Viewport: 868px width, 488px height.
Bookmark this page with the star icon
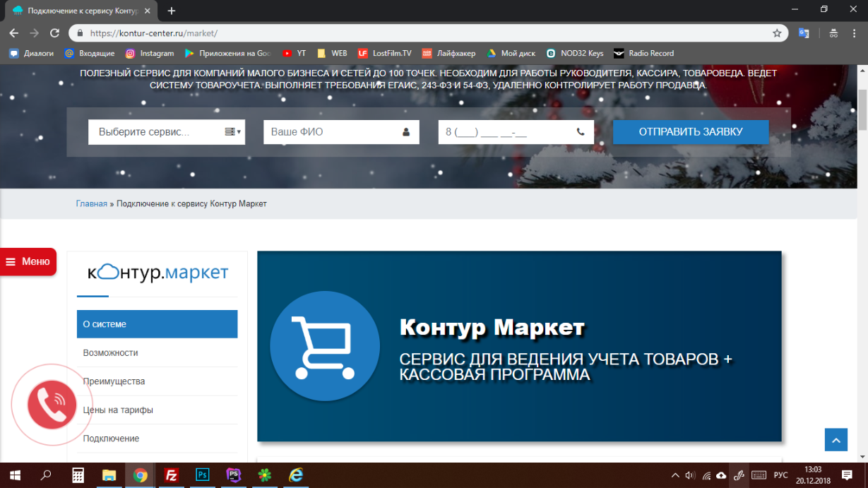[x=777, y=33]
